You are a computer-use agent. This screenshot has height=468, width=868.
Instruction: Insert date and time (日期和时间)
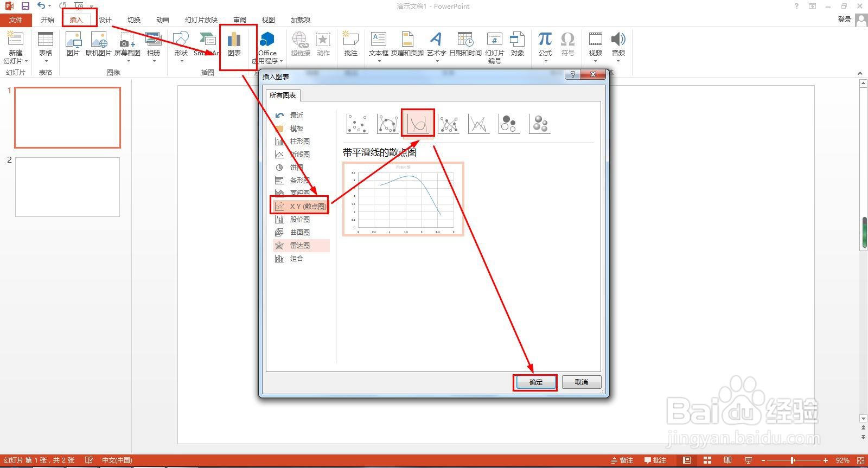(x=465, y=44)
